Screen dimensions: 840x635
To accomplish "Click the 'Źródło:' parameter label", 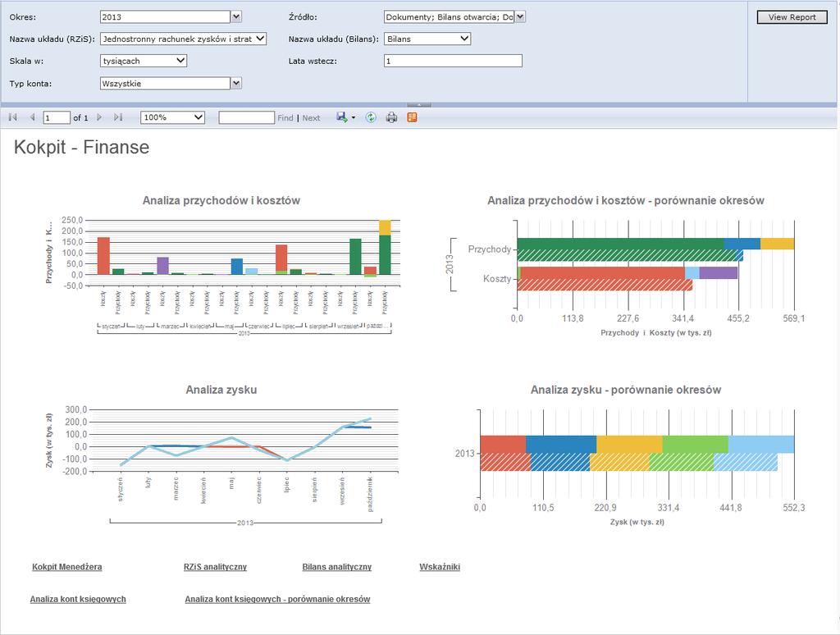I will [303, 17].
